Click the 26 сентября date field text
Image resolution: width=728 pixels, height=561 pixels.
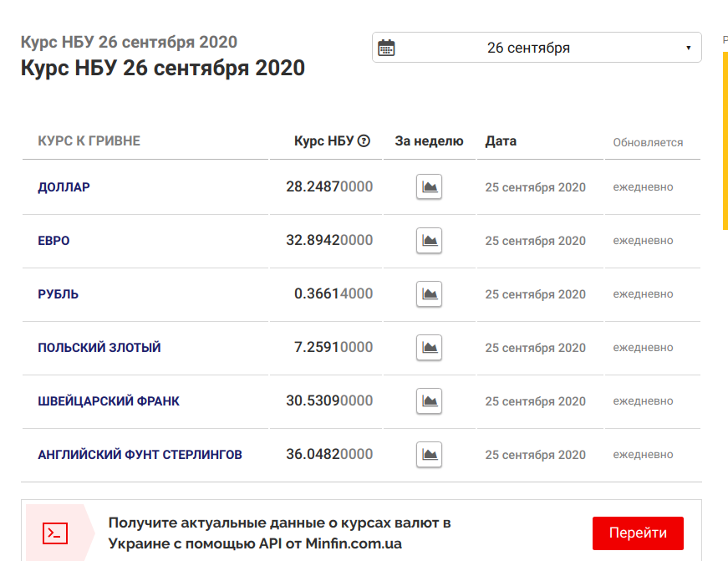[x=528, y=48]
